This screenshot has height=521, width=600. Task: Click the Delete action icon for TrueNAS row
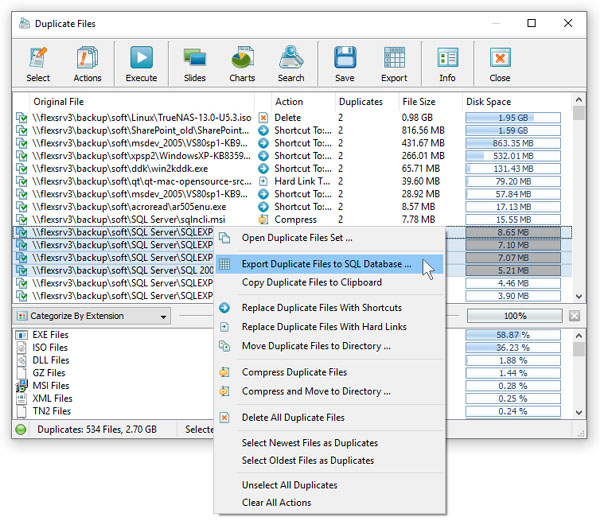pyautogui.click(x=263, y=117)
